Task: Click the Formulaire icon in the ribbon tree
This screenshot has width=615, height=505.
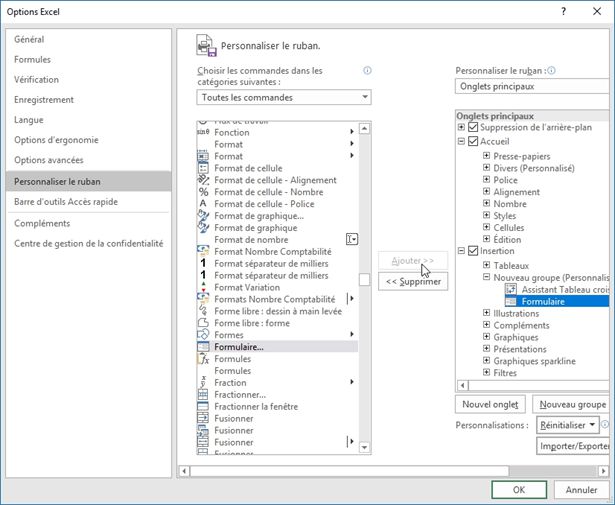Action: pyautogui.click(x=511, y=301)
